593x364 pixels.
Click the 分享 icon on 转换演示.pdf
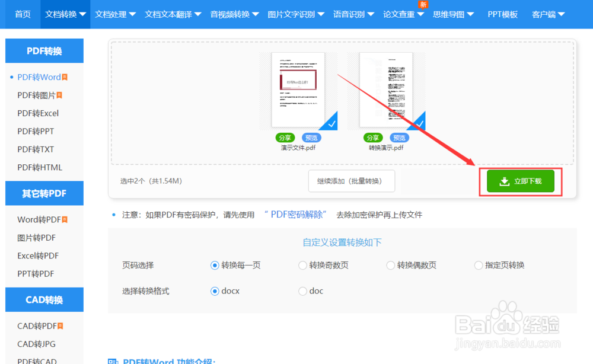pos(373,137)
